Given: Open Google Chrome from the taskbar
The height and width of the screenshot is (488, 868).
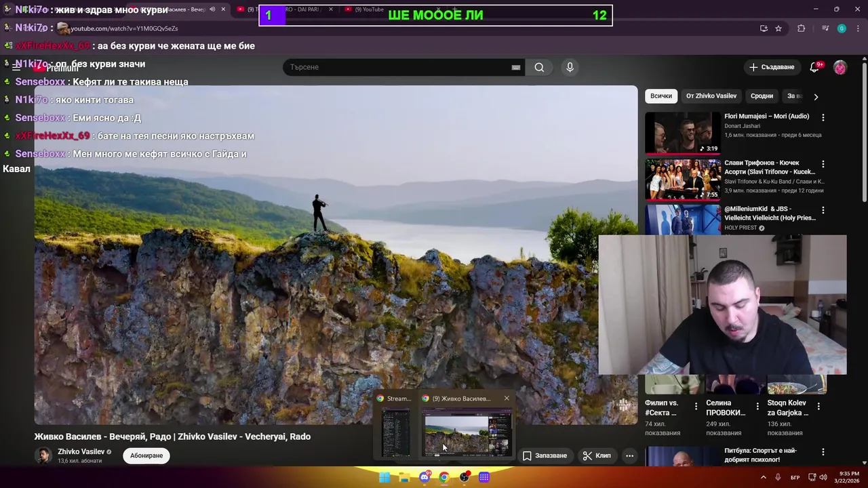Looking at the screenshot, I should (444, 477).
